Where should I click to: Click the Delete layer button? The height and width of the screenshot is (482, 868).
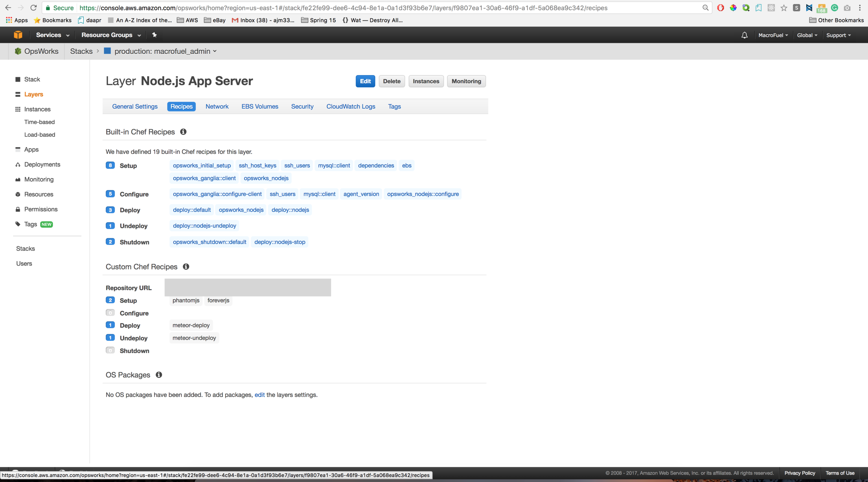(x=392, y=81)
